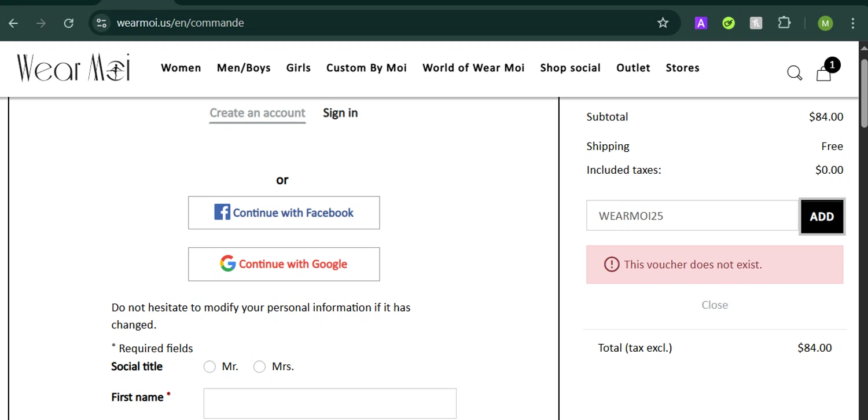The width and height of the screenshot is (868, 420).
Task: Click Continue with Google button
Action: pyautogui.click(x=284, y=264)
